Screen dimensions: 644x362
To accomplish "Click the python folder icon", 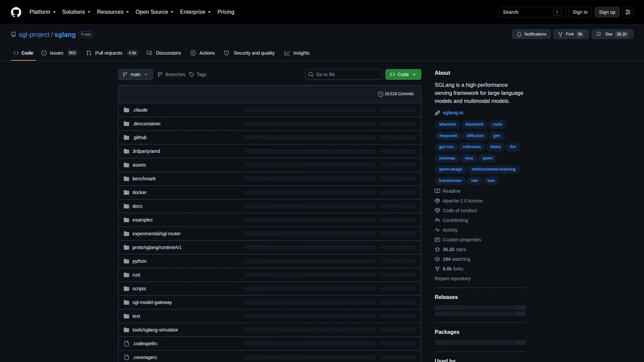I will (x=127, y=261).
